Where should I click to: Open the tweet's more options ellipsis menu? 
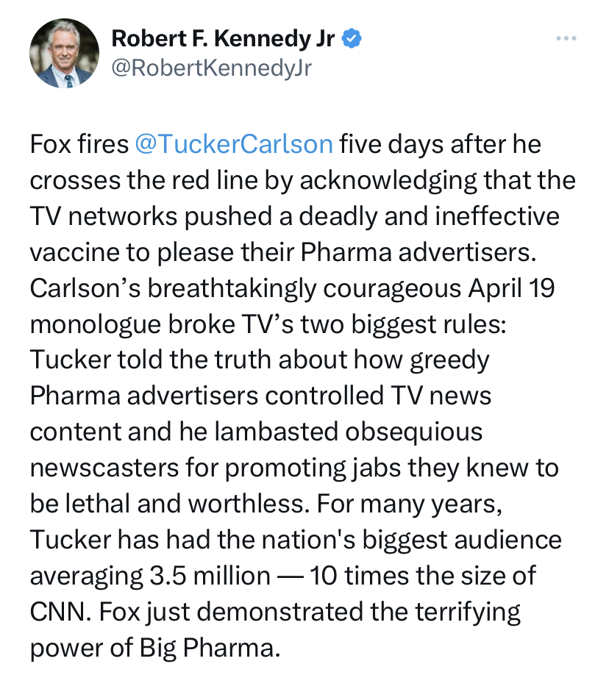[x=566, y=38]
